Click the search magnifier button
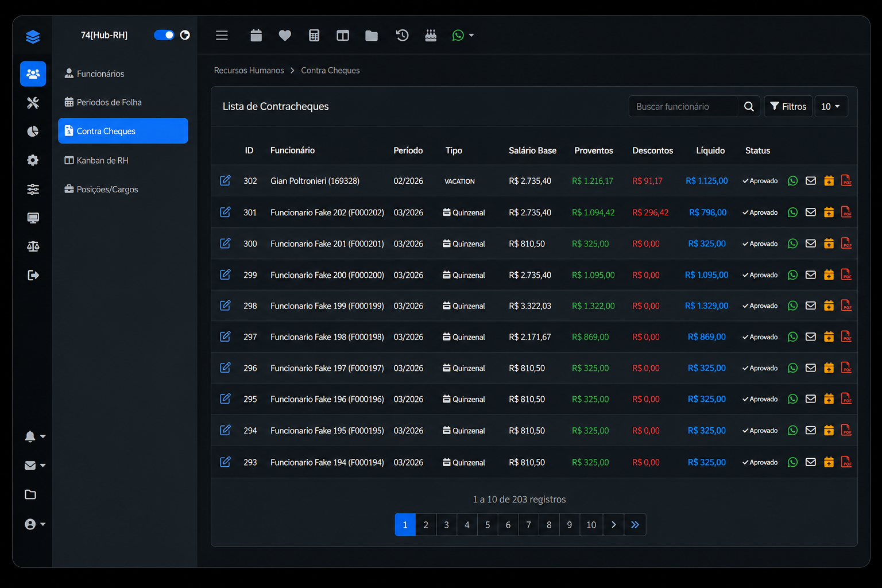The width and height of the screenshot is (882, 588). click(x=749, y=106)
